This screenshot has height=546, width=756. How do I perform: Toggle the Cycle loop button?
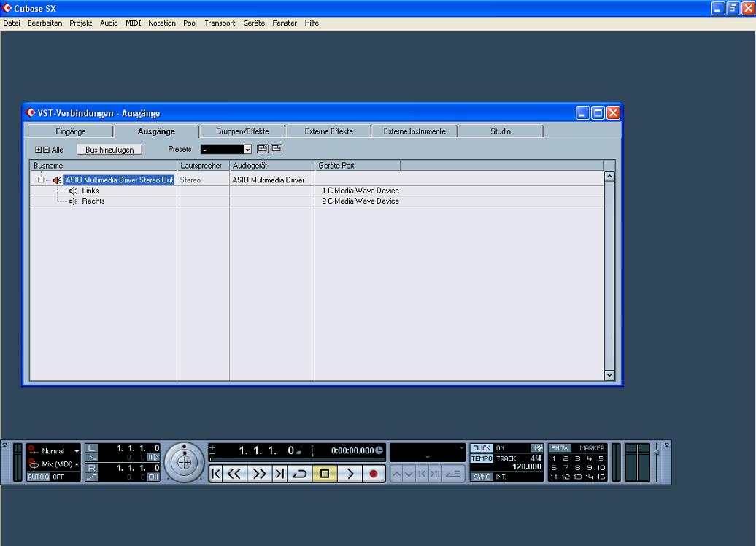click(300, 474)
